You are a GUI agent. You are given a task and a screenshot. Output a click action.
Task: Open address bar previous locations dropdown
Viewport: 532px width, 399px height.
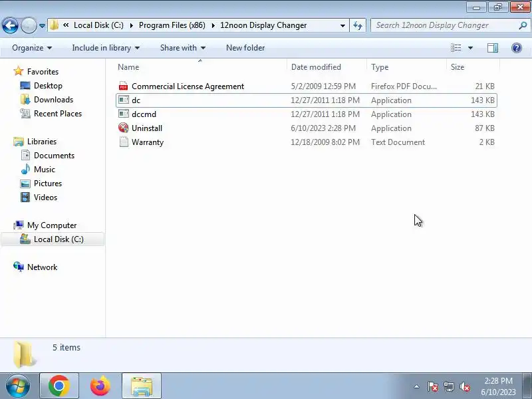[342, 25]
